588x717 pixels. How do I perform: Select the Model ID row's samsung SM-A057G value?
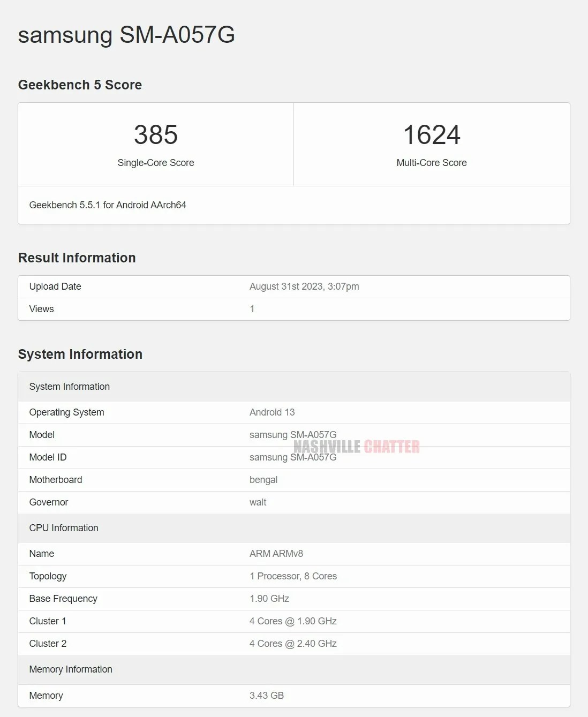[x=293, y=457]
